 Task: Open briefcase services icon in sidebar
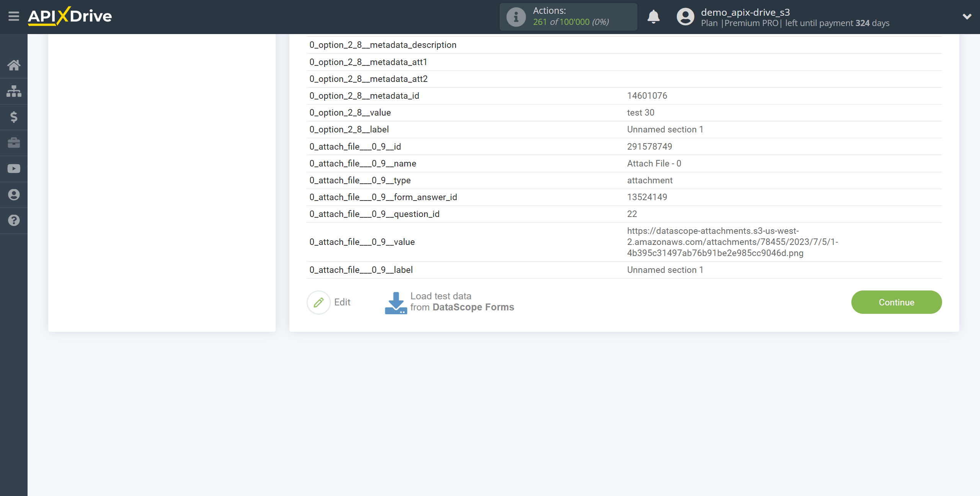(x=14, y=143)
